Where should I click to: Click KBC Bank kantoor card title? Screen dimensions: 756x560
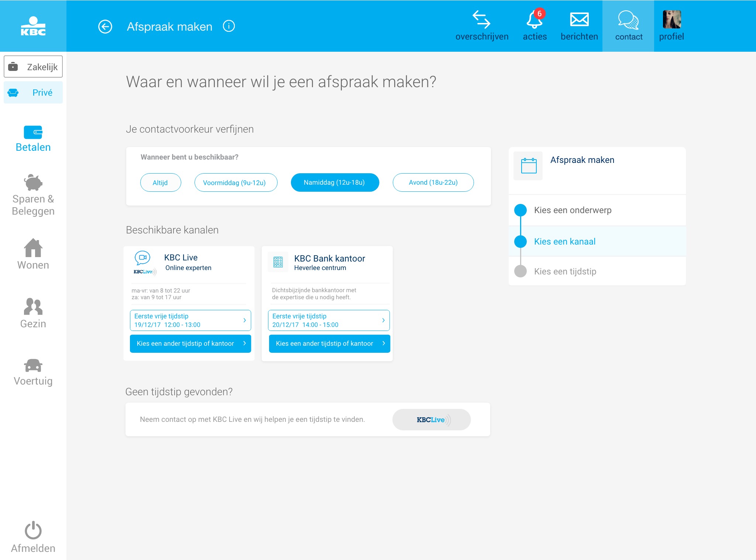point(330,258)
